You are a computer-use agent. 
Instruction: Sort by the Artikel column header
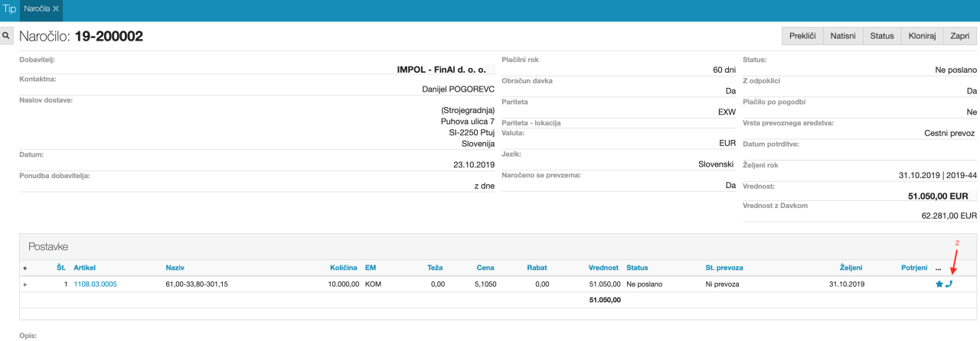pyautogui.click(x=85, y=268)
